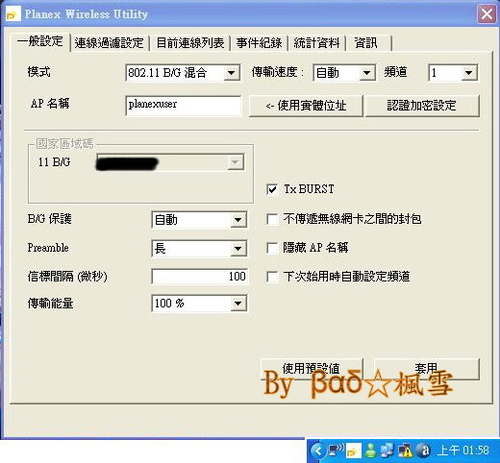Open the wireless network tray icon
The image size is (500, 463).
coord(336,451)
